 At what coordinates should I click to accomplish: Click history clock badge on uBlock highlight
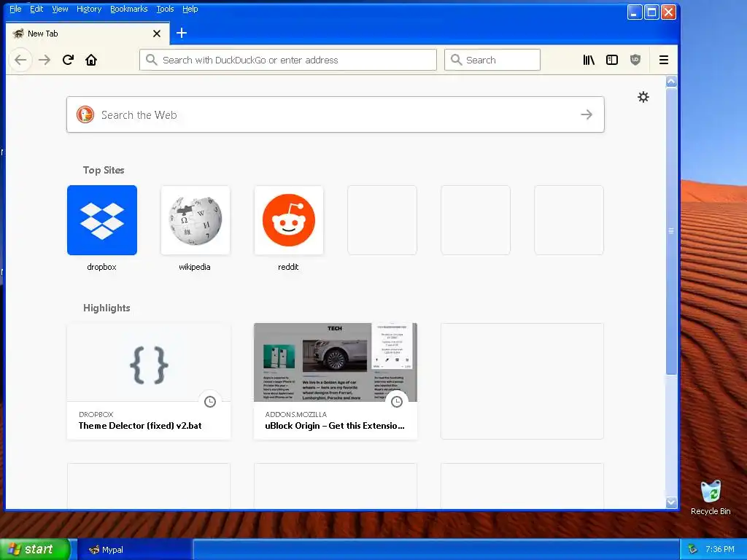tap(397, 402)
